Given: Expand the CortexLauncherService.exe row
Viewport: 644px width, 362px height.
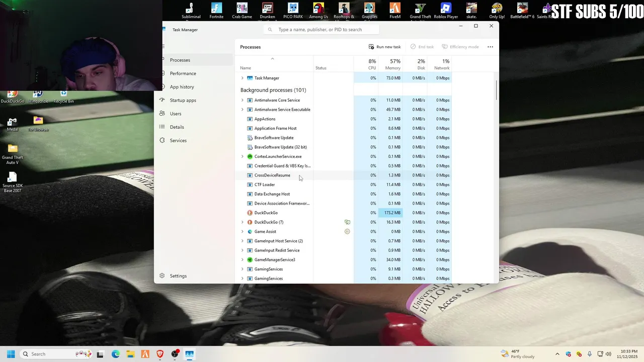Looking at the screenshot, I should tap(242, 156).
